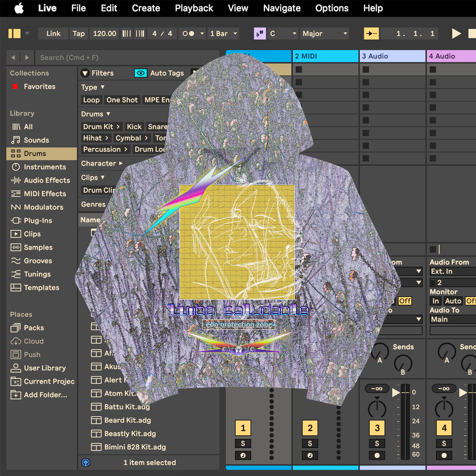This screenshot has height=476, width=476.
Task: Adjust track 3 Send A knob
Action: tap(380, 352)
